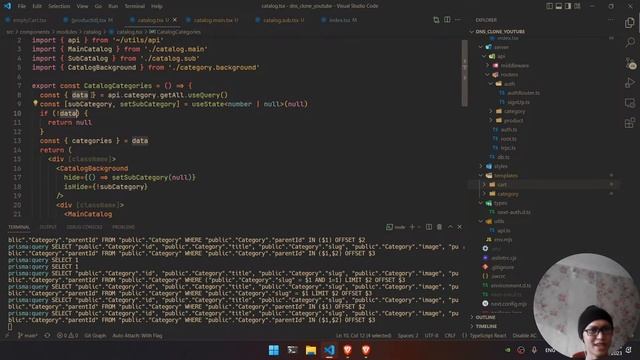The height and width of the screenshot is (360, 640).
Task: Switch to the emptyCart.tsx tab
Action: pos(29,20)
